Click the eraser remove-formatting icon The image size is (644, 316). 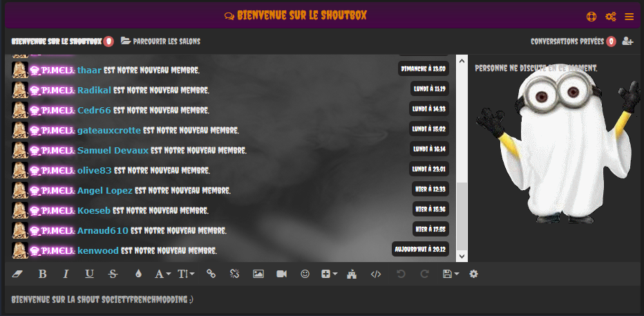17,274
